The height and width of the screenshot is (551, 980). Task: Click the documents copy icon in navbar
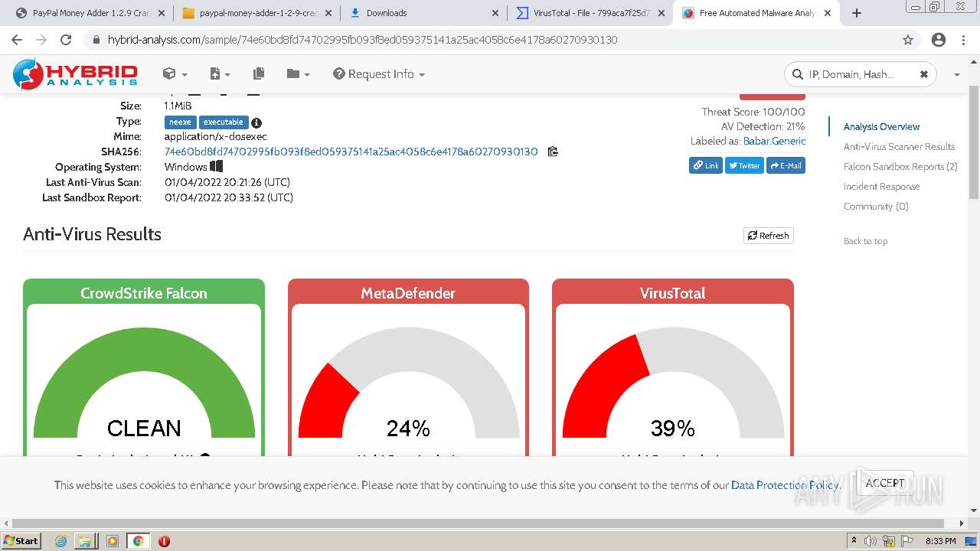259,73
